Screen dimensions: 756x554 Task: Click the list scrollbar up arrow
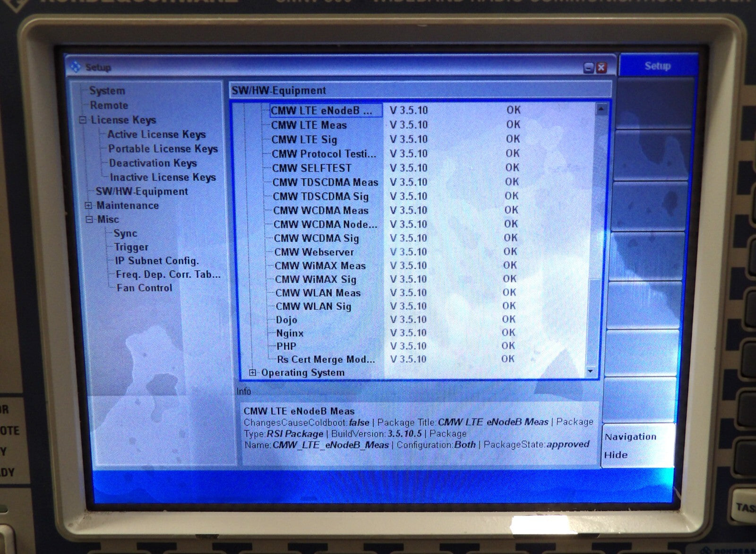(601, 109)
